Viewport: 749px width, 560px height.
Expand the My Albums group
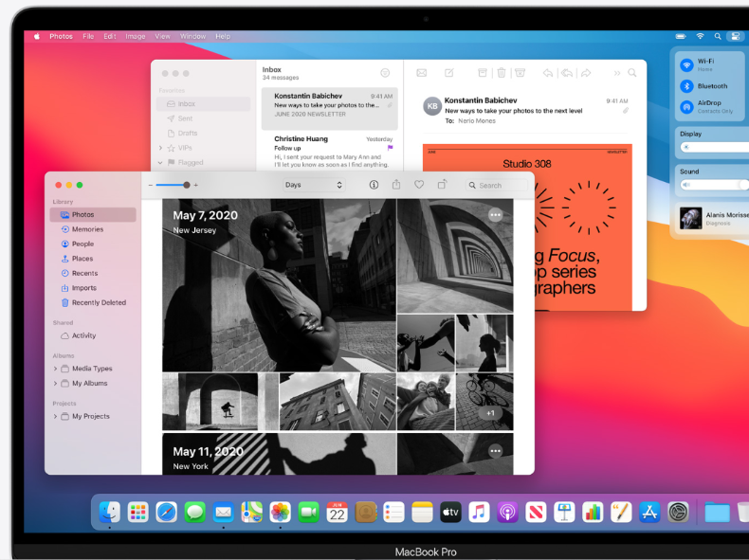[55, 384]
